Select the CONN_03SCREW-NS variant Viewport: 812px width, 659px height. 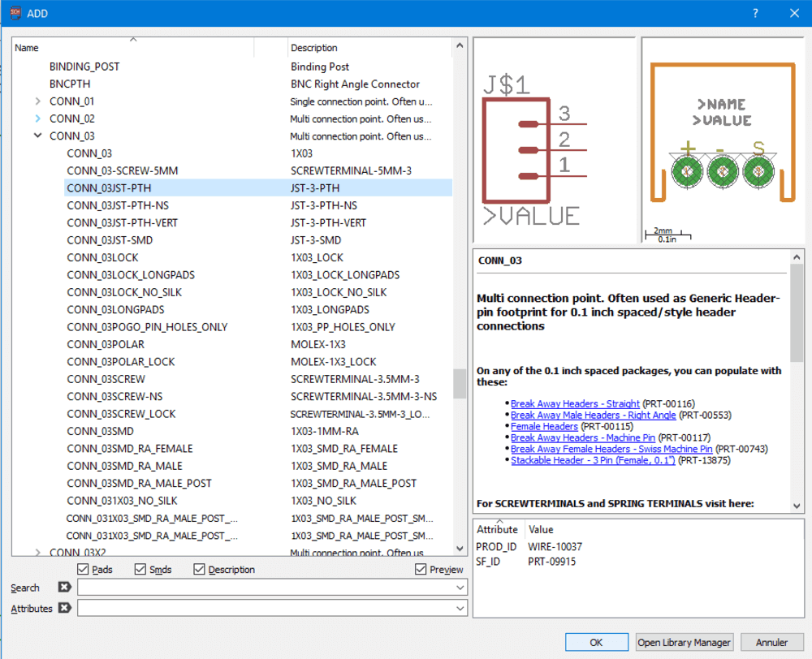[x=114, y=397]
